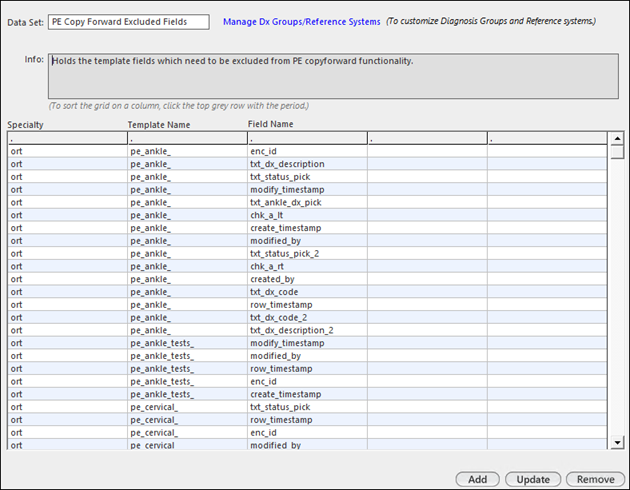The width and height of the screenshot is (630, 490).
Task: Select pe_ankle_tests_ modified_by field cell
Action: tap(307, 356)
